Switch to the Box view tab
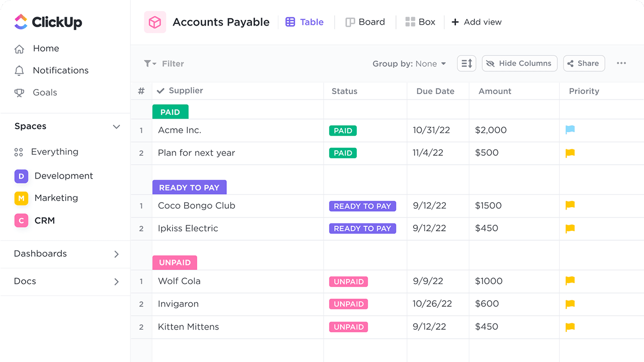The height and width of the screenshot is (362, 644). [x=420, y=22]
